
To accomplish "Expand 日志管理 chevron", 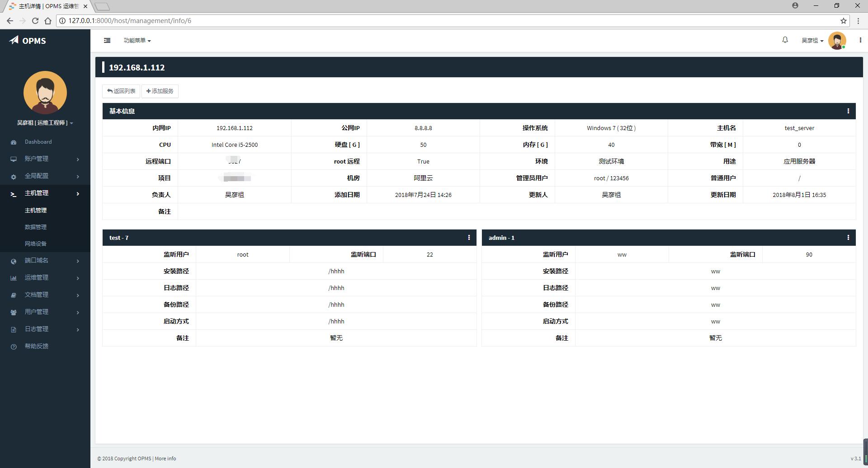I will (x=78, y=330).
